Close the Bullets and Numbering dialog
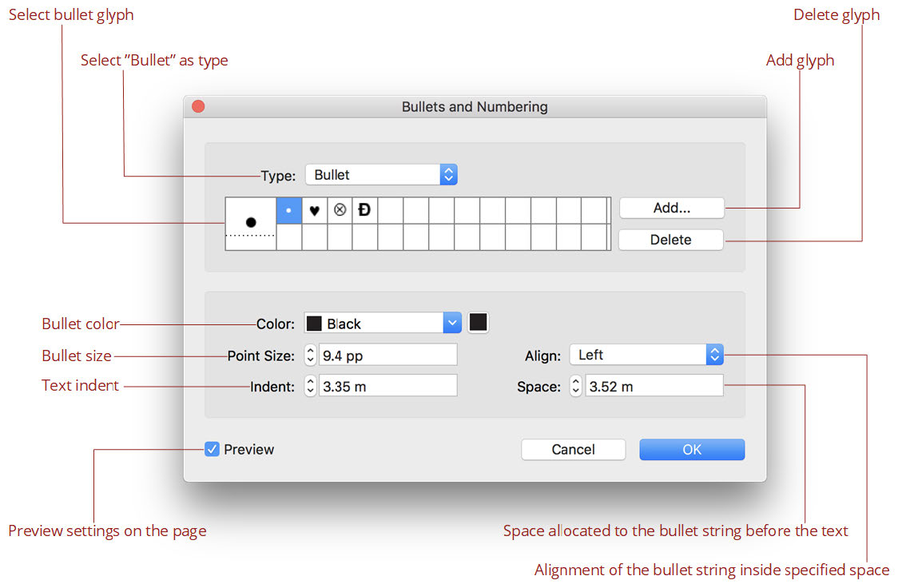Screen dimensions: 898x588 pos(198,106)
